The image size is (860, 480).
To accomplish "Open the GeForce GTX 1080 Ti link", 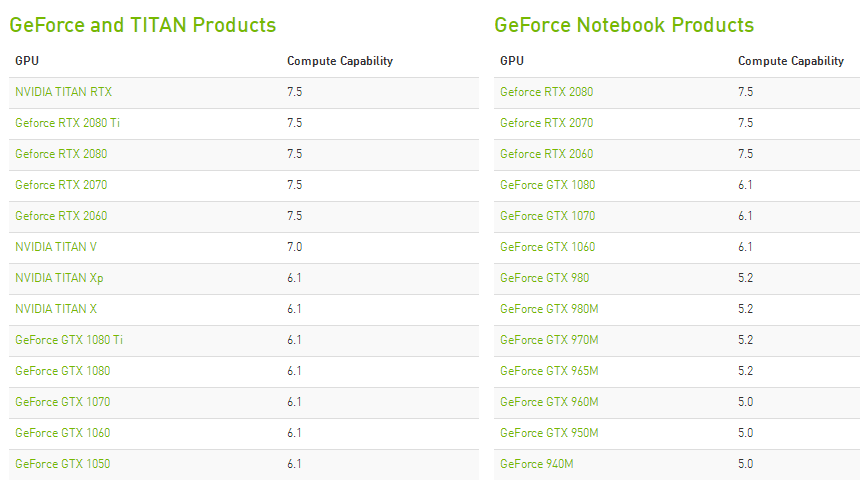I will [69, 340].
